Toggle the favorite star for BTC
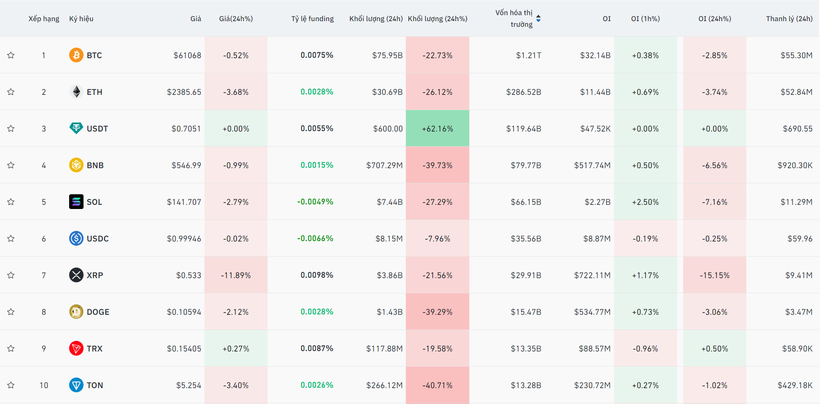The height and width of the screenshot is (404, 820). point(11,55)
